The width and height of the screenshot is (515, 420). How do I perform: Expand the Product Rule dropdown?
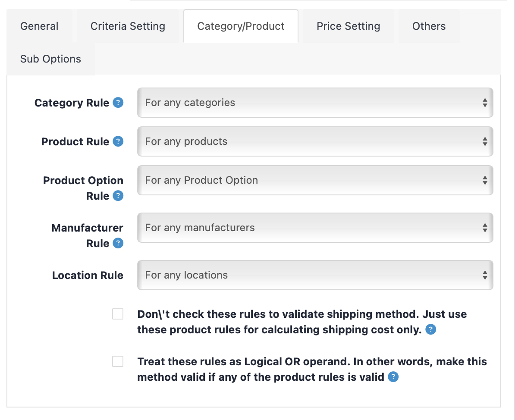pos(315,141)
